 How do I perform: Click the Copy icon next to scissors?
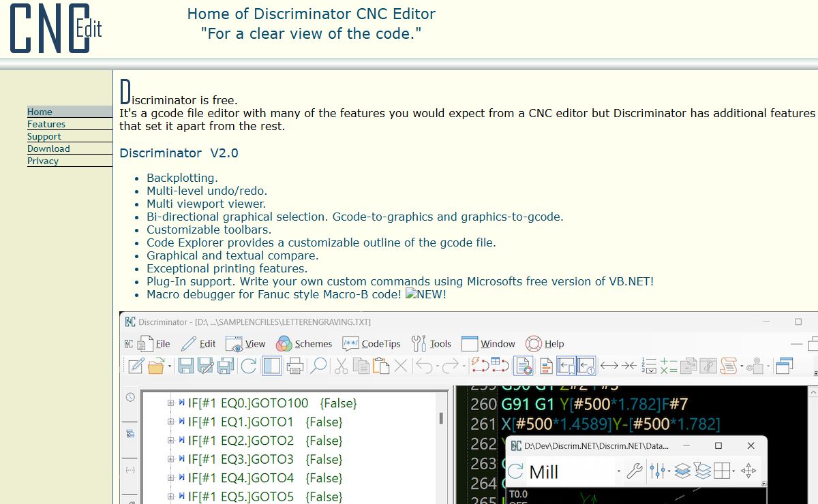[361, 366]
